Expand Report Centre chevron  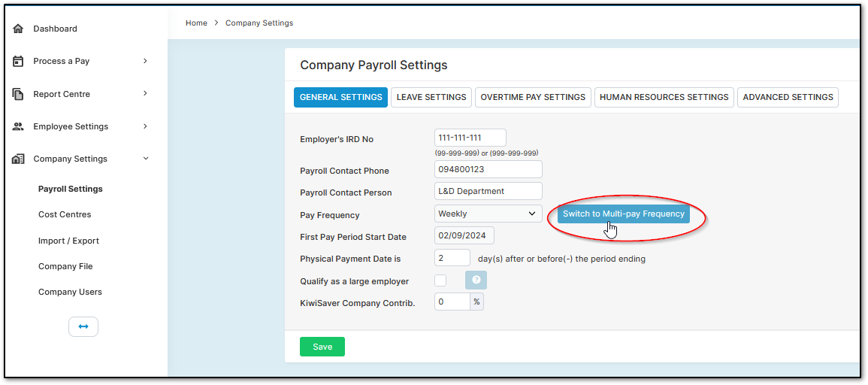[x=145, y=94]
